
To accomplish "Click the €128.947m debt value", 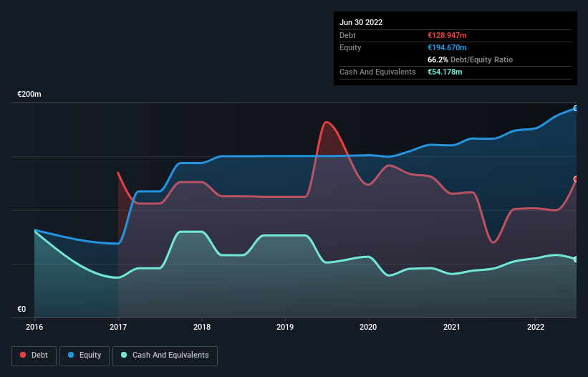I will 447,35.
